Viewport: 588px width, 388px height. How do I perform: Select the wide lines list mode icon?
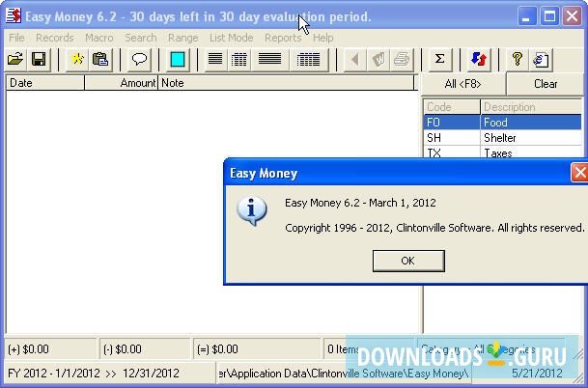coord(269,60)
